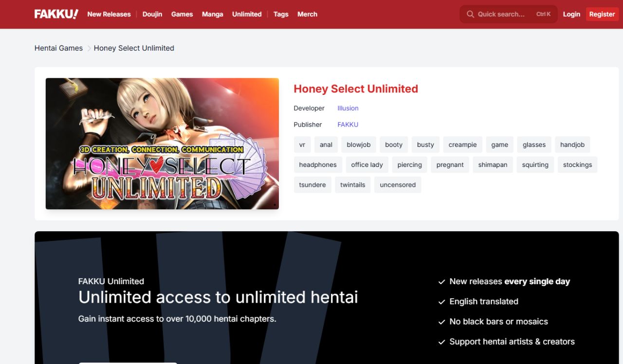
Task: Choose the twintails tag
Action: (353, 185)
